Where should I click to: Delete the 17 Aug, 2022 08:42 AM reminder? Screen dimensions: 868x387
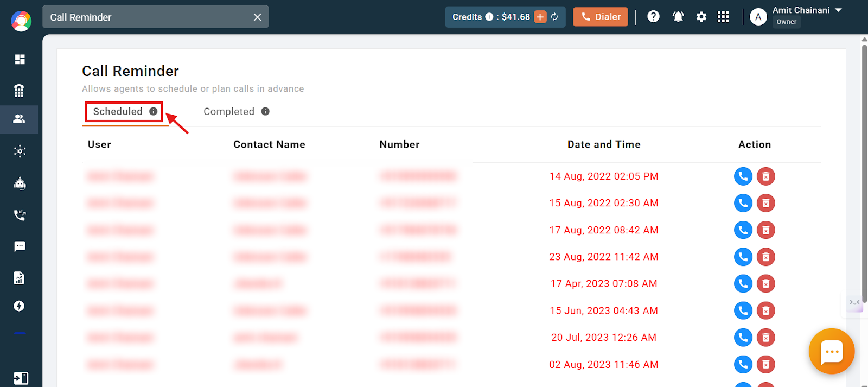[766, 230]
